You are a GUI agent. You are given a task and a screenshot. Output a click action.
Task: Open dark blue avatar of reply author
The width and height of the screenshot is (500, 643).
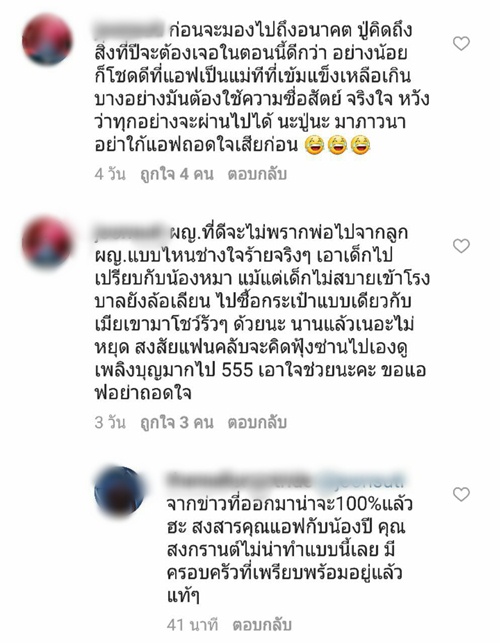pos(119,491)
